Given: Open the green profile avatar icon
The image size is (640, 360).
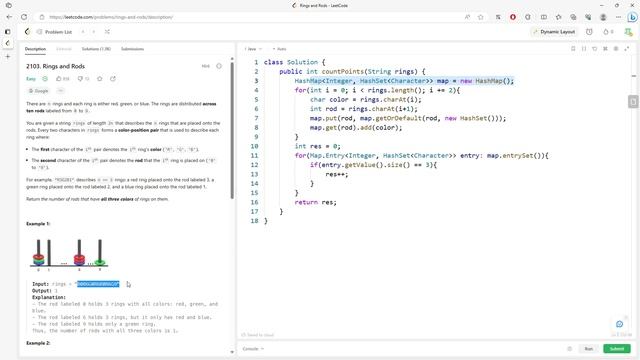Looking at the screenshot, I should coord(629,32).
